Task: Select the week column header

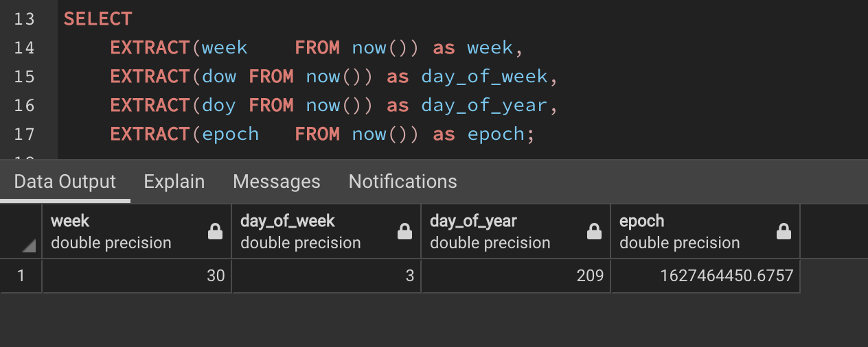Action: [x=124, y=232]
